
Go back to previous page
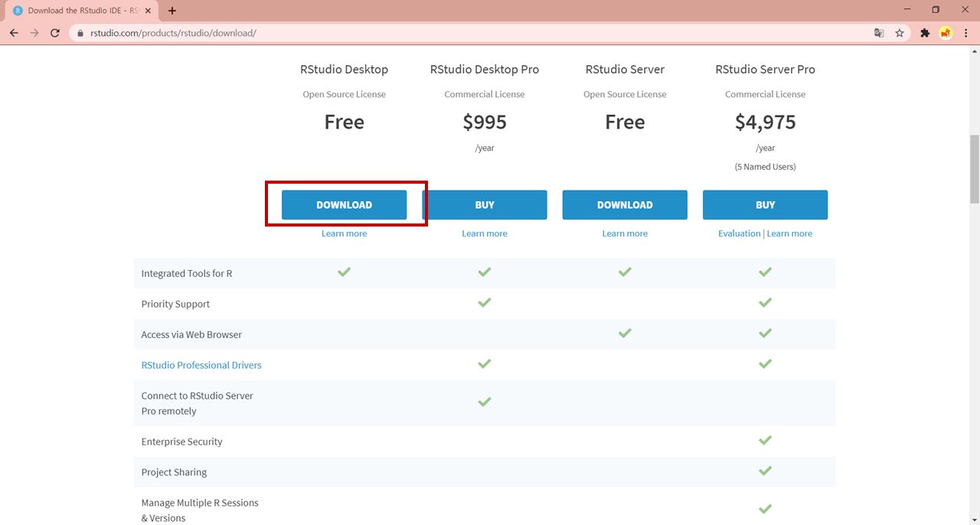click(14, 33)
